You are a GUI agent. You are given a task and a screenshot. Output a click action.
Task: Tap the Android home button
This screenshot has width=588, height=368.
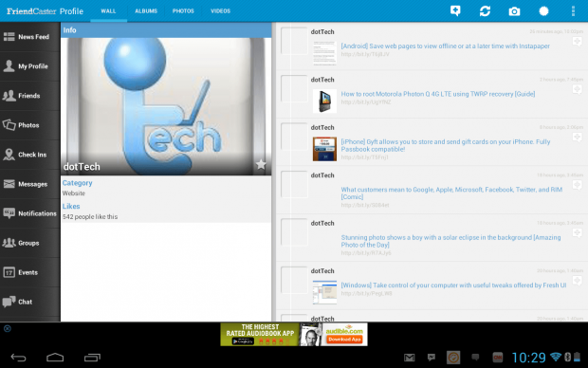click(55, 358)
